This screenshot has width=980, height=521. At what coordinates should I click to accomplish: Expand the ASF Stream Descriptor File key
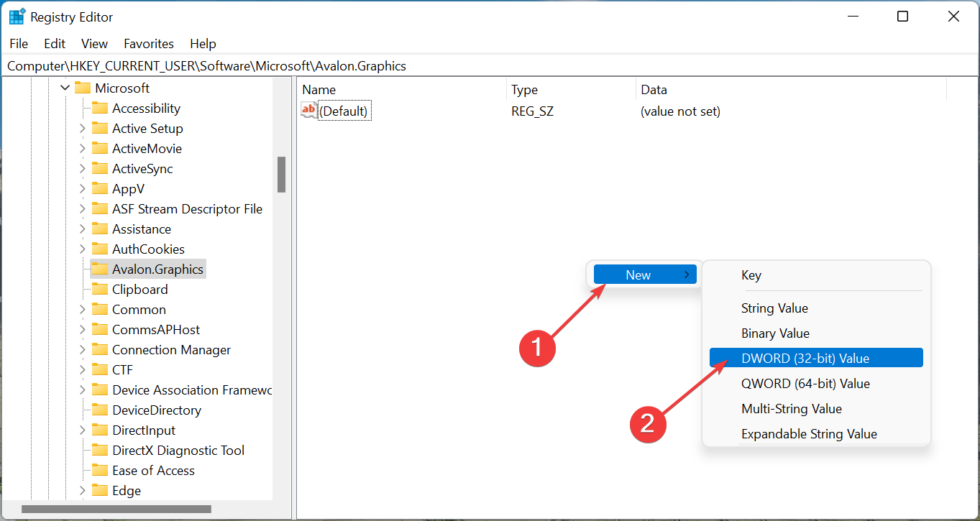click(x=82, y=209)
